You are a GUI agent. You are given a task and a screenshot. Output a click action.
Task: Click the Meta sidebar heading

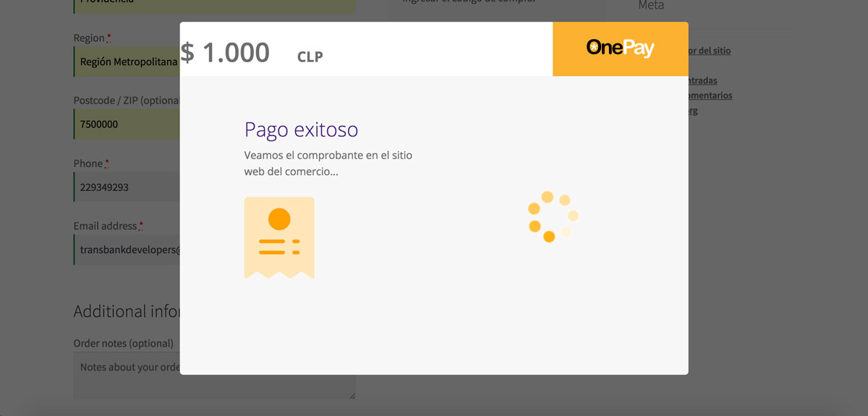tap(651, 6)
